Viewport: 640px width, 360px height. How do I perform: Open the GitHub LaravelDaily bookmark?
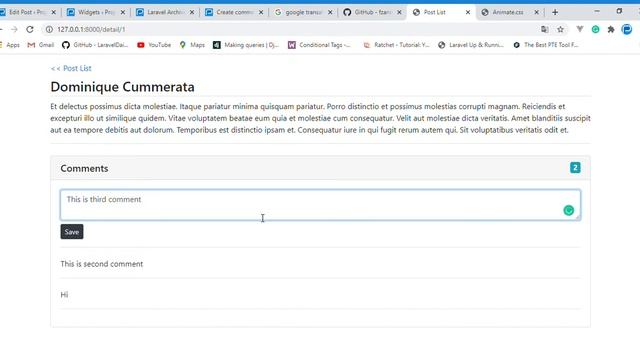click(x=95, y=45)
